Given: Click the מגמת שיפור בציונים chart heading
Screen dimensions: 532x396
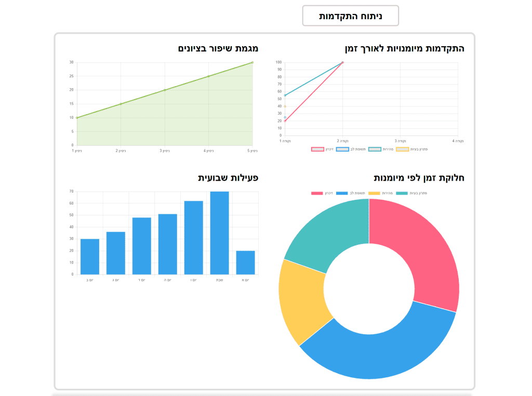Looking at the screenshot, I should 218,48.
